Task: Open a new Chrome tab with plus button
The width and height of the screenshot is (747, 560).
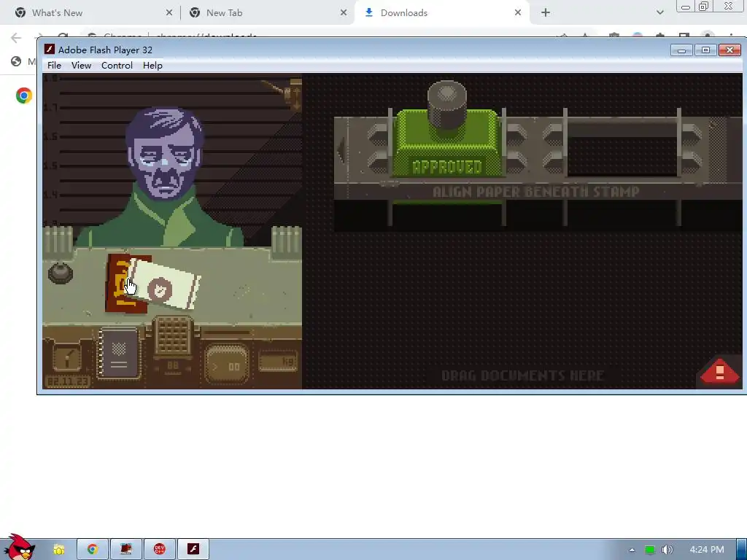Action: tap(546, 13)
